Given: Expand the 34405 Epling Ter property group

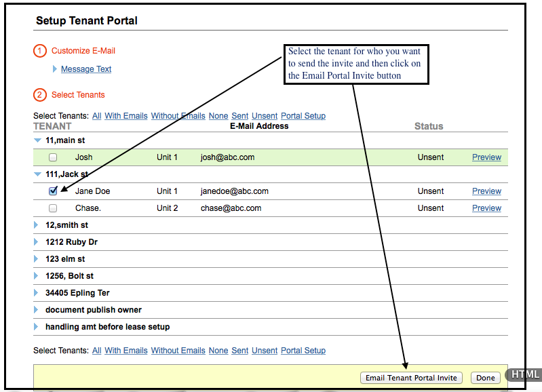Looking at the screenshot, I should [x=36, y=293].
